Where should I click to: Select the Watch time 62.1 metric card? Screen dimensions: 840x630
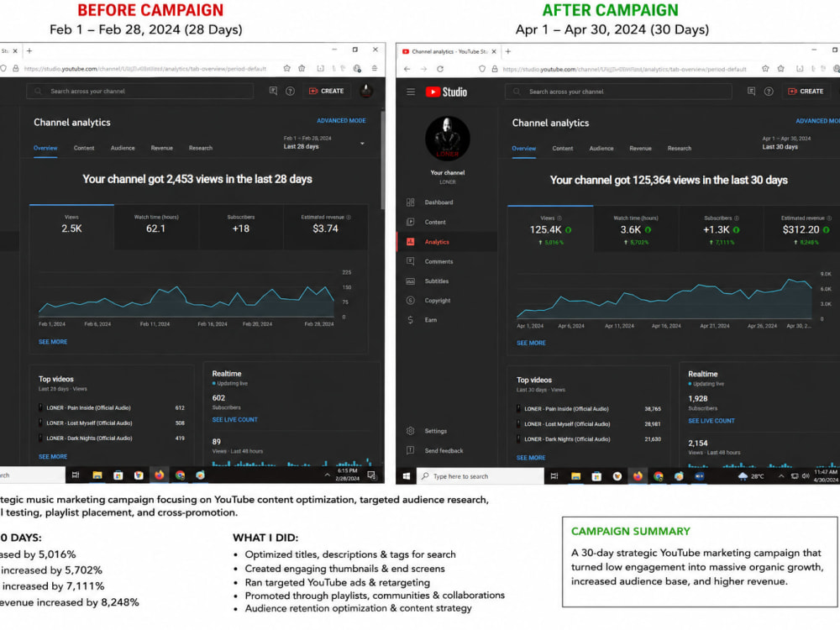[x=156, y=227]
